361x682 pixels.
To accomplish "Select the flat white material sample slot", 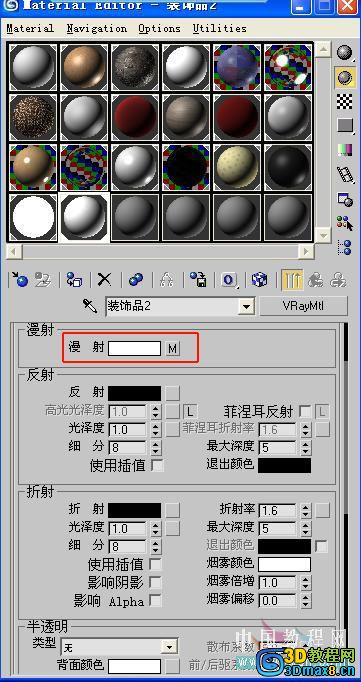I will (x=33, y=217).
